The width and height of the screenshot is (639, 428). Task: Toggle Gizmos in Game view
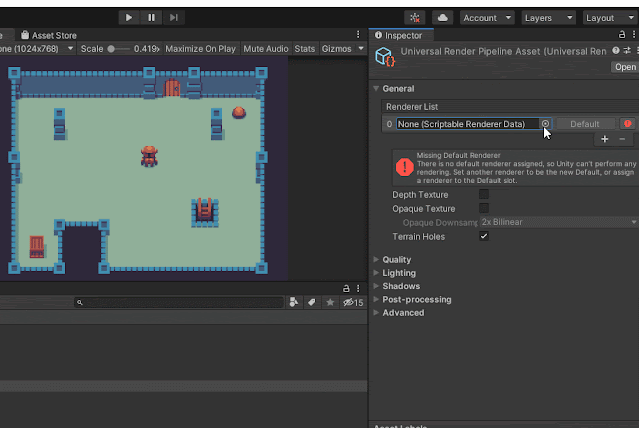pos(336,49)
